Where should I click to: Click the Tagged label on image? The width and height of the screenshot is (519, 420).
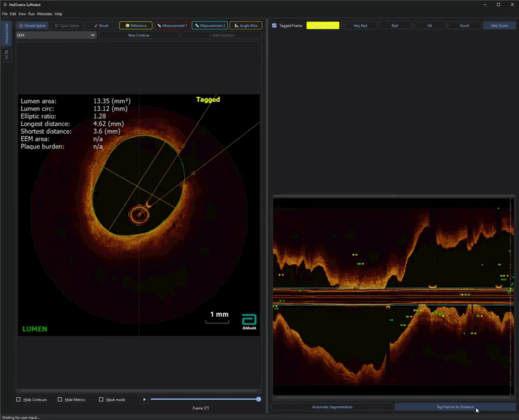point(208,99)
